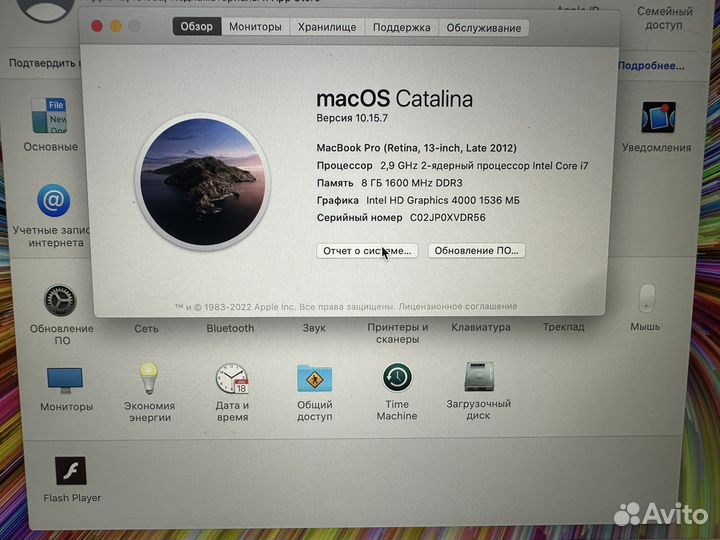
Task: Click the Отчет о системе button
Action: coord(367,251)
